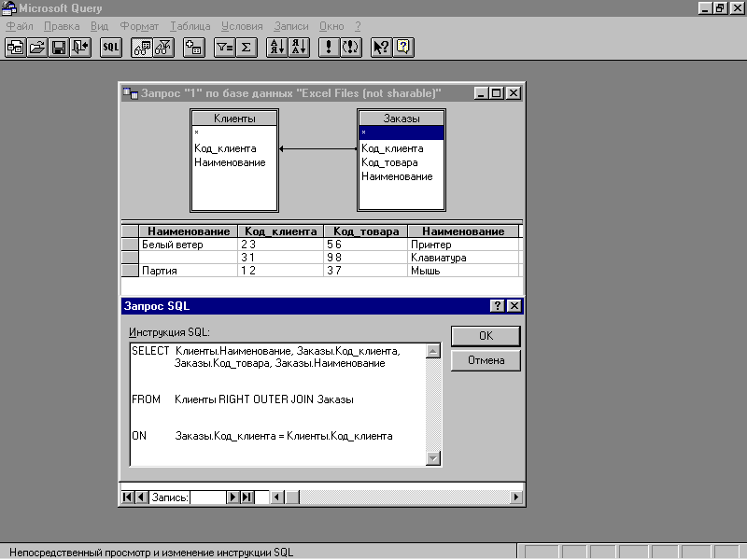Click the Принтер cell

[463, 245]
